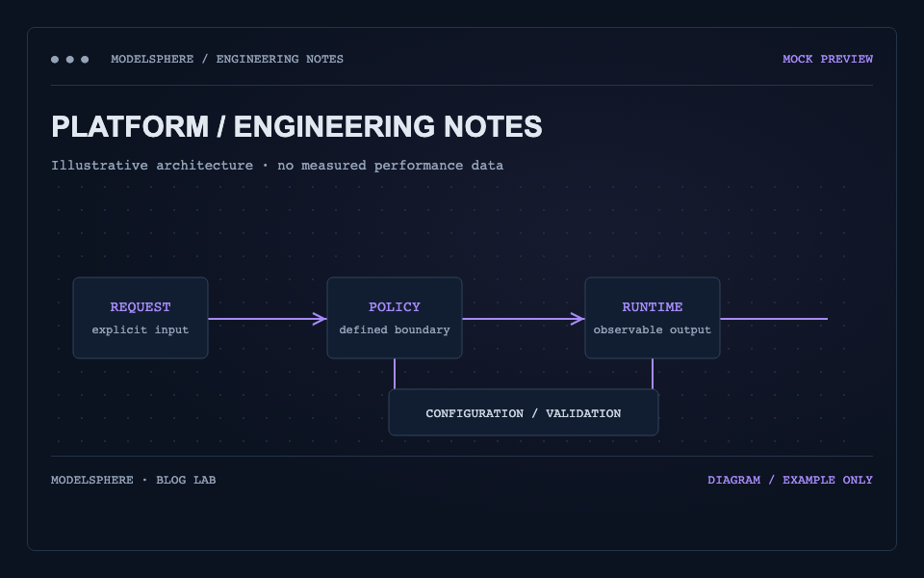Click the MODELSPHERE / ENGINEERING NOTES header text
The image size is (924, 578).
[x=227, y=59]
